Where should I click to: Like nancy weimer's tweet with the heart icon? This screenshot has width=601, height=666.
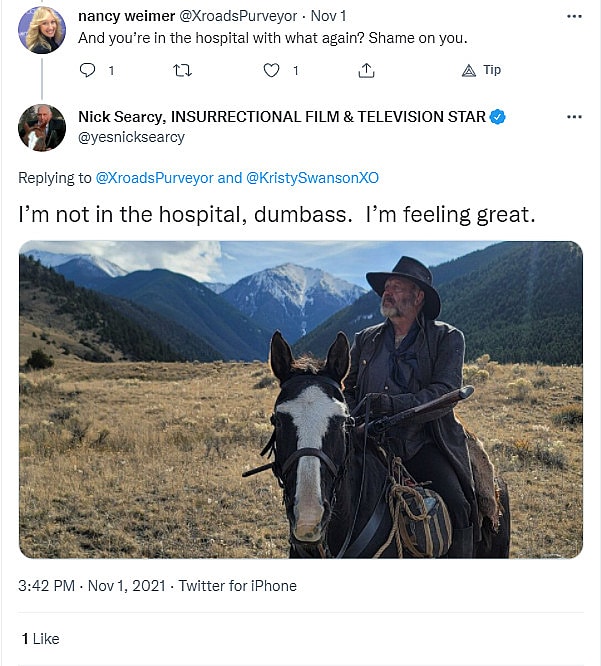272,70
